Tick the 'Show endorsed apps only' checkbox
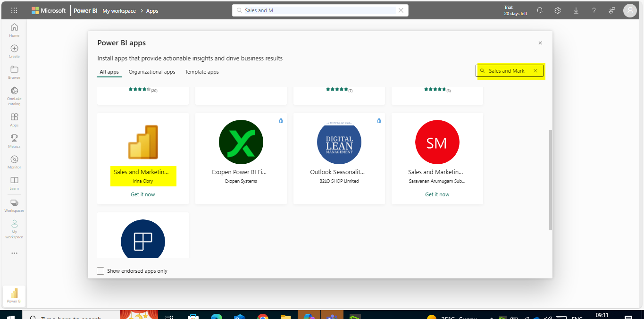Image resolution: width=644 pixels, height=319 pixels. (x=100, y=271)
